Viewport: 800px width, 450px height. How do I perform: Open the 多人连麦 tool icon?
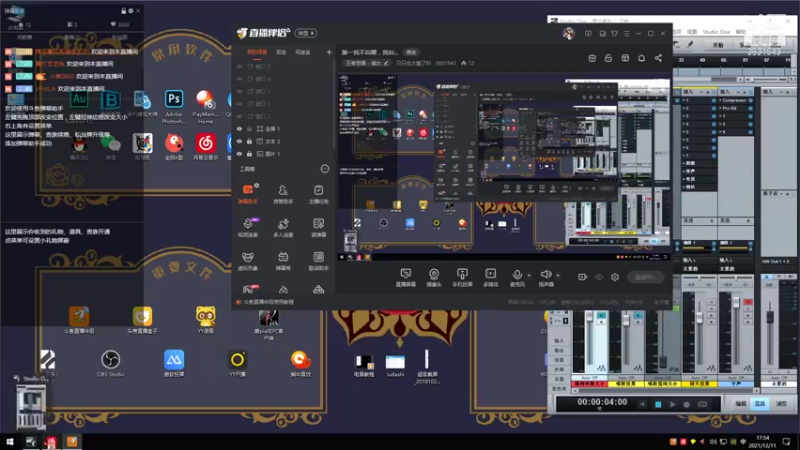coord(283,228)
